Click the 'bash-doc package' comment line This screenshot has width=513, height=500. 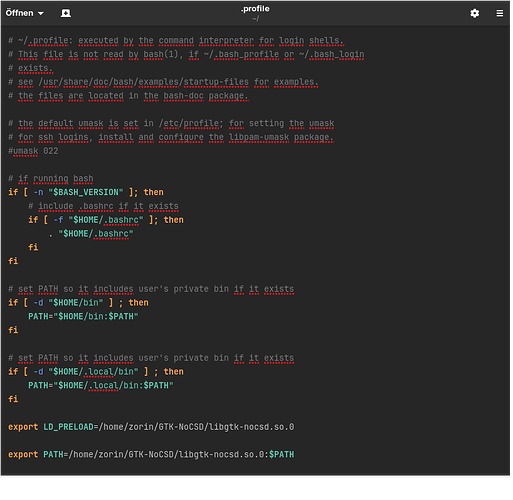click(x=128, y=96)
